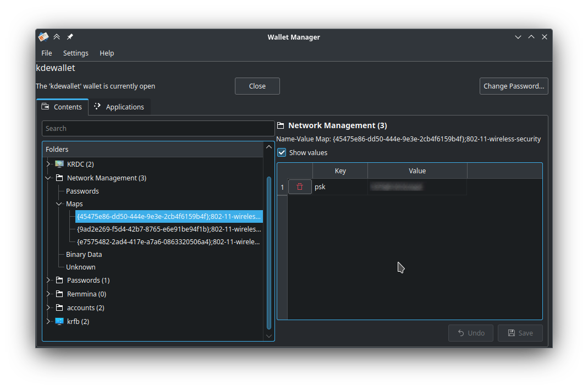Click the Key column header
This screenshot has height=390, width=588.
click(340, 171)
